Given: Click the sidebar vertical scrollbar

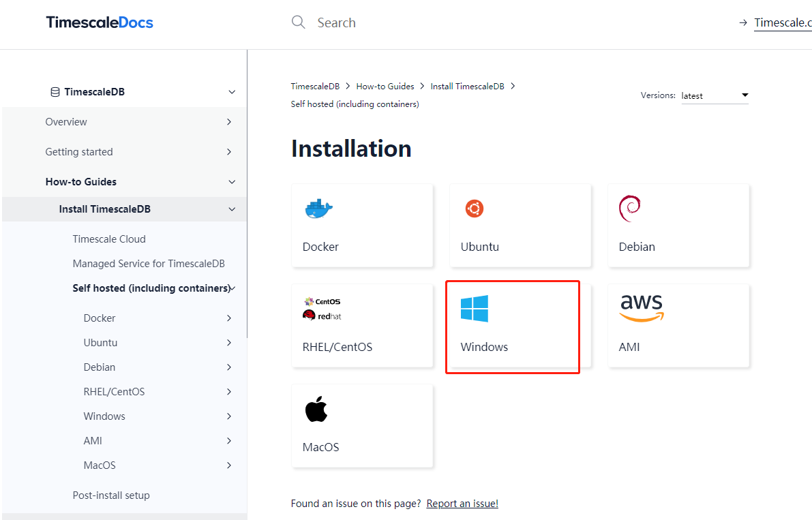Looking at the screenshot, I should (x=247, y=194).
